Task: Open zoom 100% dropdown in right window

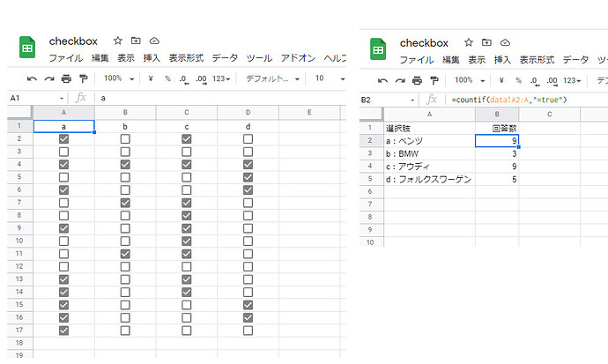Action: coord(470,80)
